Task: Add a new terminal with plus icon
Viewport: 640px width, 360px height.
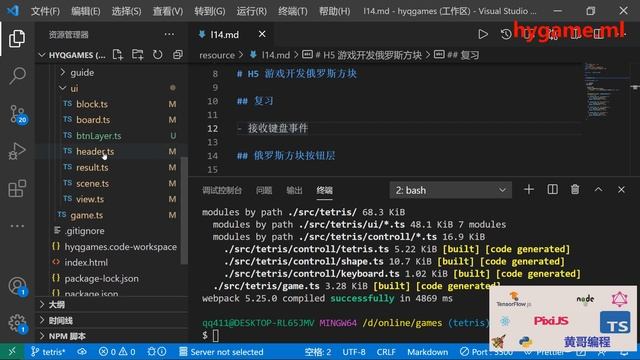Action: 529,190
